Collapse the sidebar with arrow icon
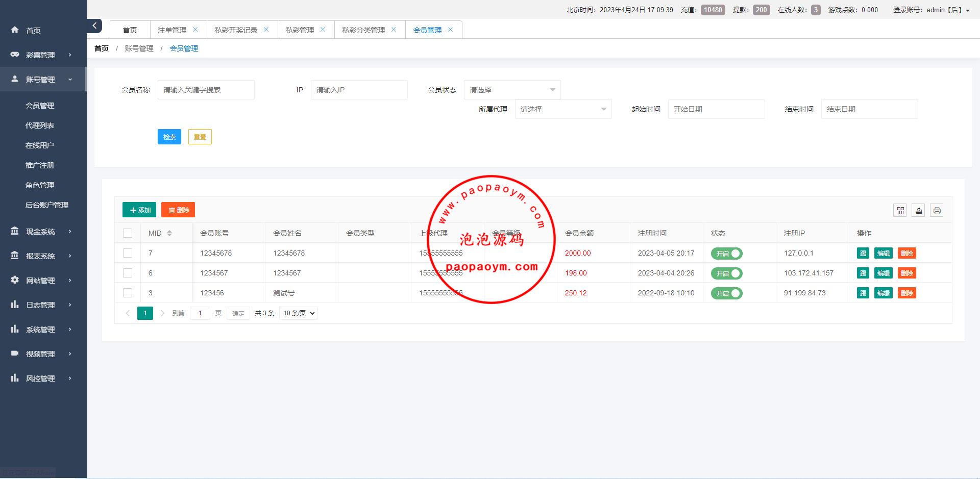 point(94,26)
